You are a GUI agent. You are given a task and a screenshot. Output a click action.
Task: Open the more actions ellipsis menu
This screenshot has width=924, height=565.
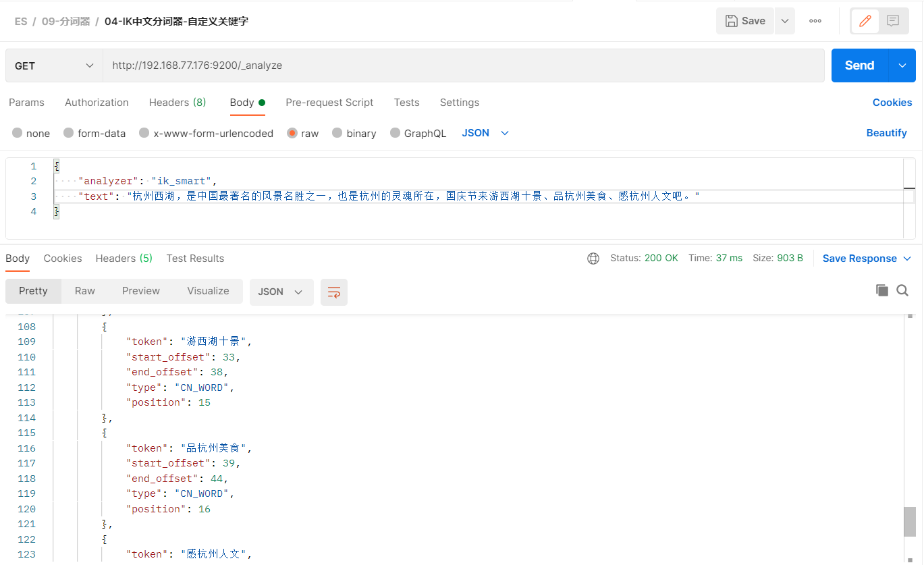[815, 21]
